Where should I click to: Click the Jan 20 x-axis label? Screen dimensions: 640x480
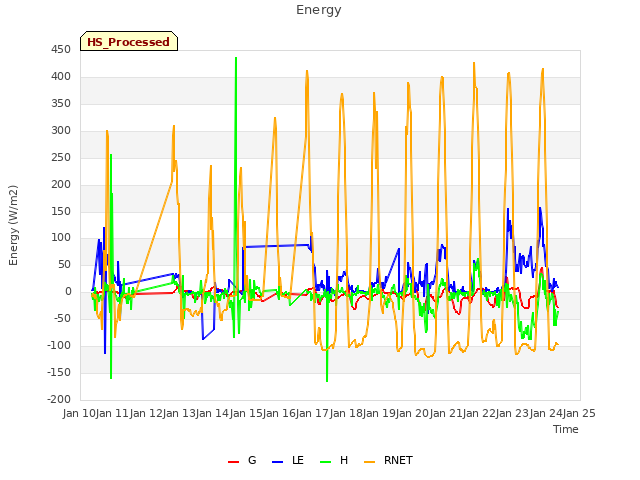pyautogui.click(x=412, y=413)
